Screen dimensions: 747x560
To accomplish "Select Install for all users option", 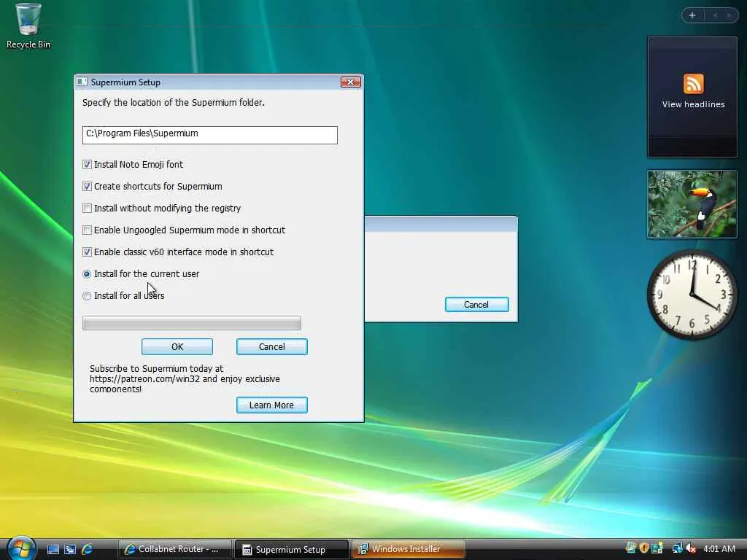I will pos(87,296).
